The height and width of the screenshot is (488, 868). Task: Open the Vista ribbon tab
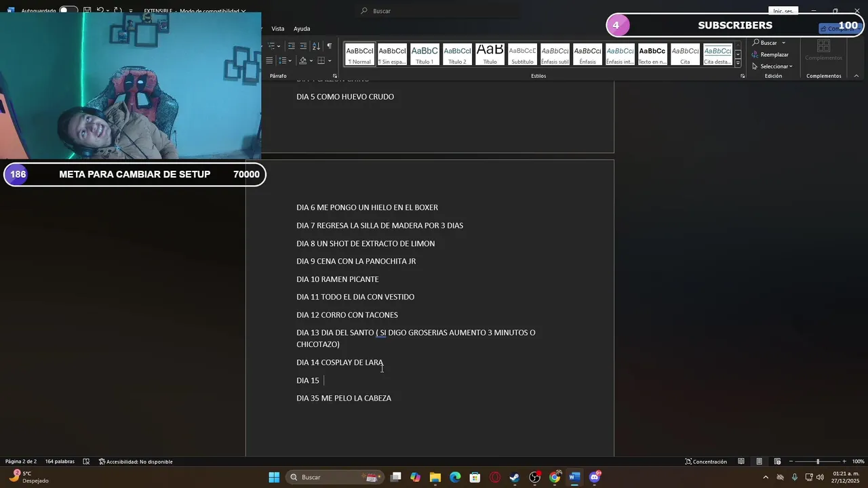[278, 28]
